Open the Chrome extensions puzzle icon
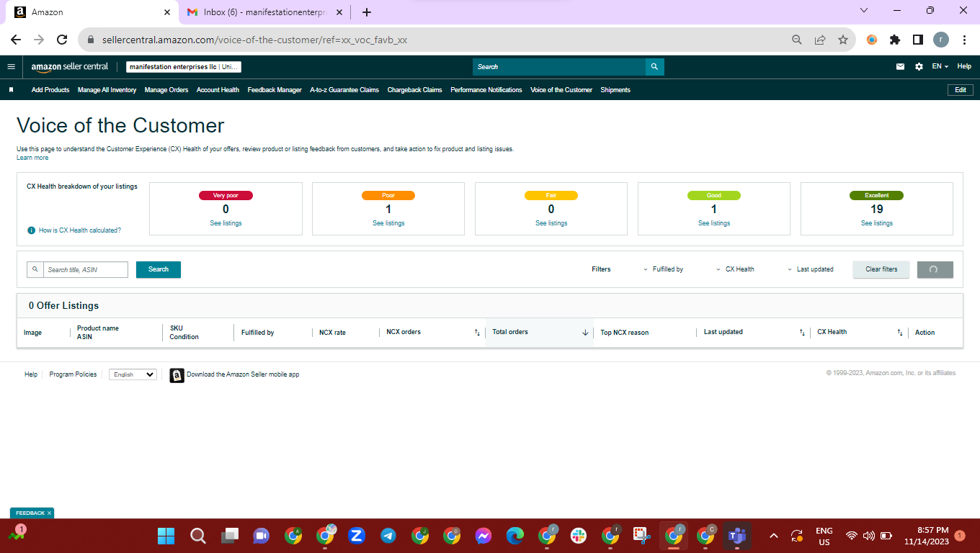Viewport: 980px width, 553px height. [895, 40]
